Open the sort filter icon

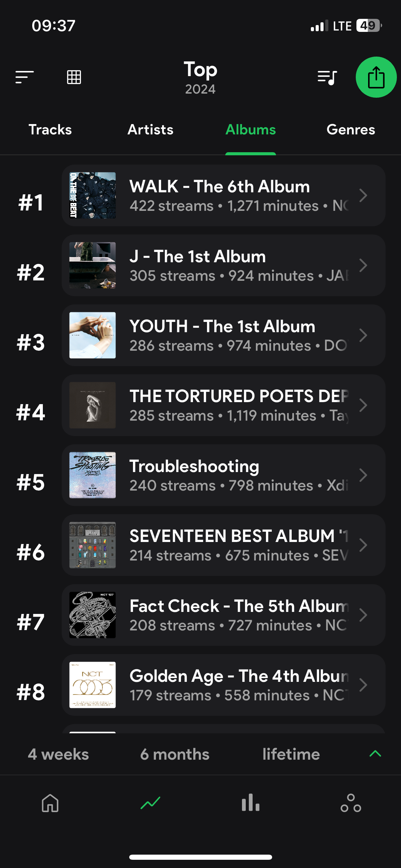click(x=24, y=77)
